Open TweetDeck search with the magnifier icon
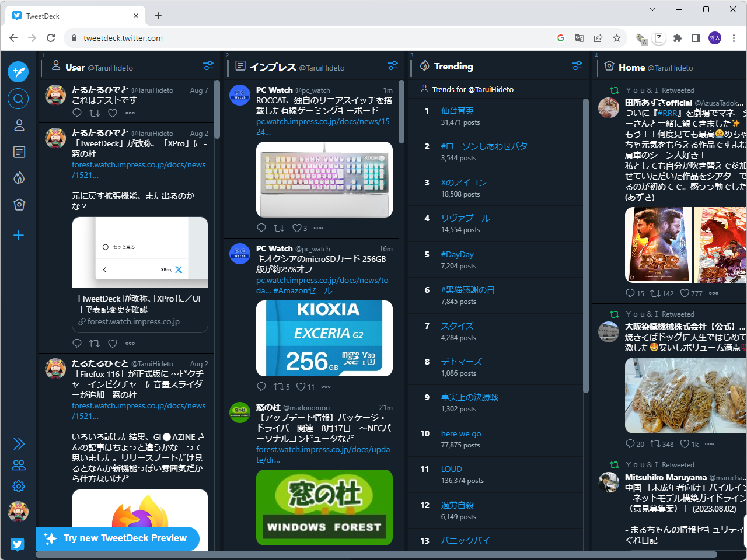 click(18, 98)
